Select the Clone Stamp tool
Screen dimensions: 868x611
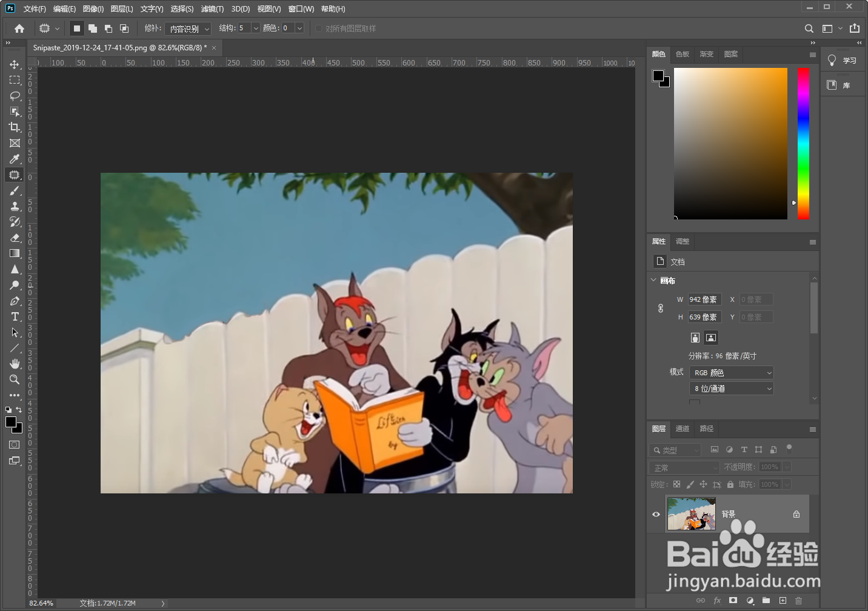tap(15, 206)
